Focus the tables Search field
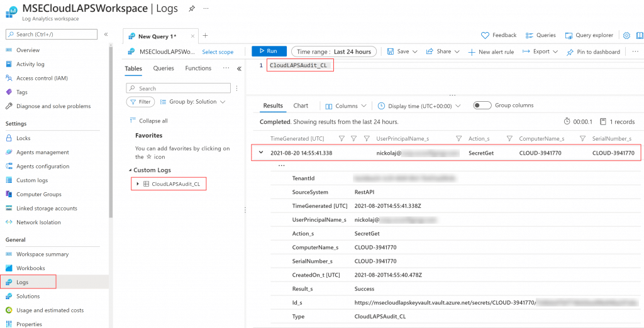The image size is (644, 328). 178,88
